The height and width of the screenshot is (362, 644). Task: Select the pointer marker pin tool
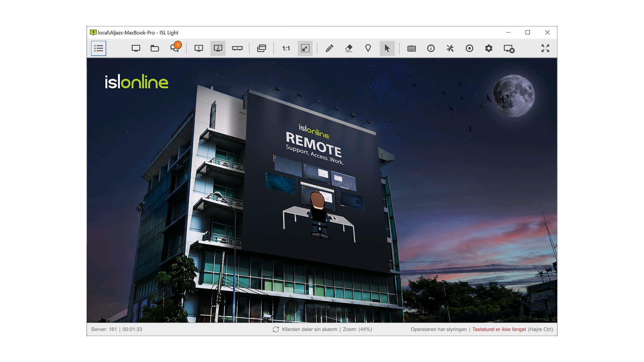(x=368, y=48)
